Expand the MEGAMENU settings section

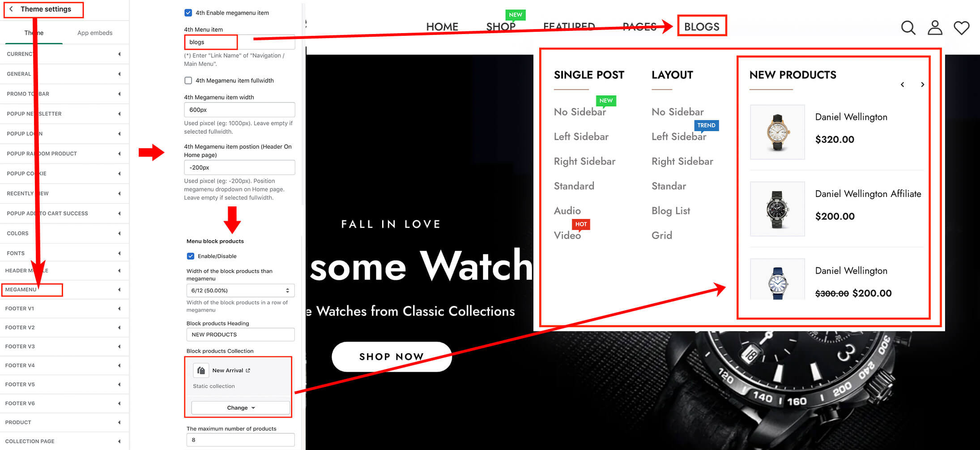point(64,290)
